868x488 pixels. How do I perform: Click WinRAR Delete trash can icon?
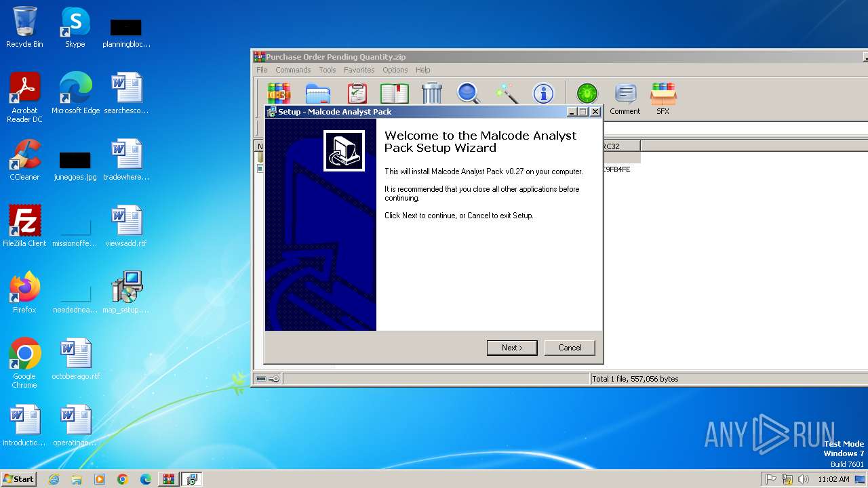[432, 94]
